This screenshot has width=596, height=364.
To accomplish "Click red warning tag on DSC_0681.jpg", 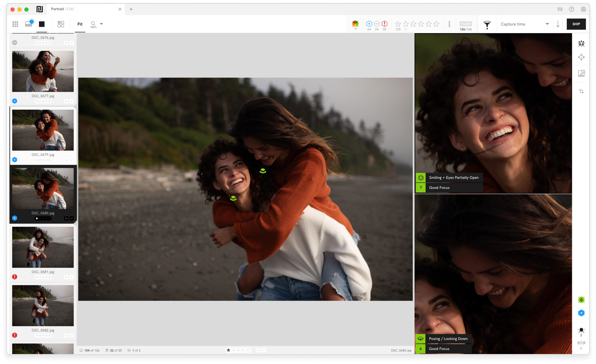I will click(x=15, y=277).
